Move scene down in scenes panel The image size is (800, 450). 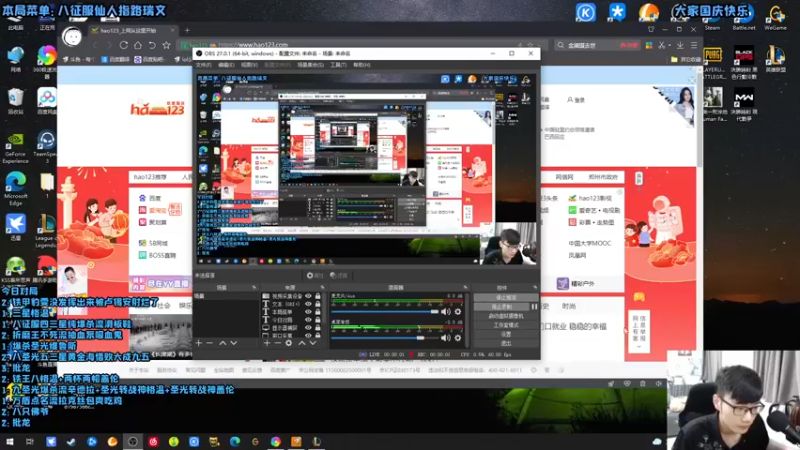233,343
